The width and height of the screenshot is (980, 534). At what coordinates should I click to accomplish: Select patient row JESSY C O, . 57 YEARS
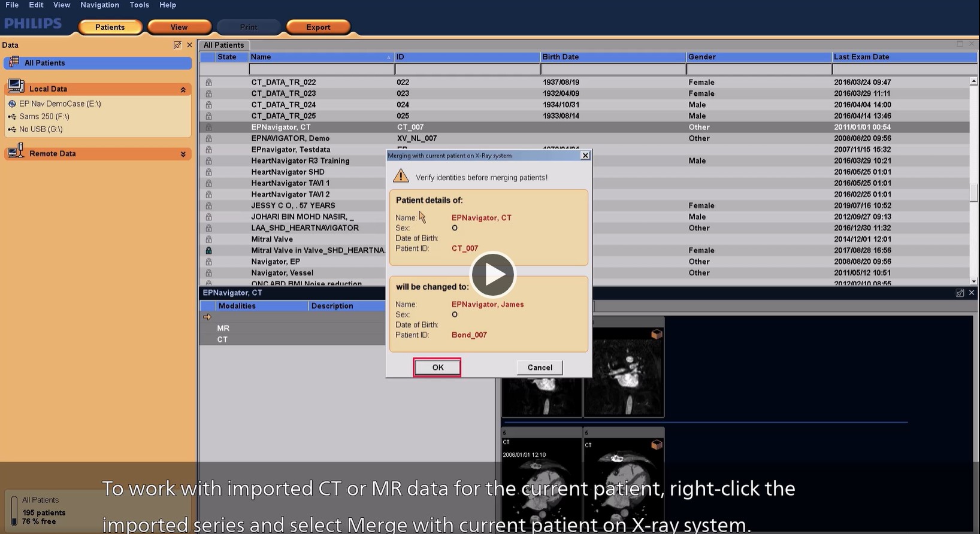pos(584,205)
